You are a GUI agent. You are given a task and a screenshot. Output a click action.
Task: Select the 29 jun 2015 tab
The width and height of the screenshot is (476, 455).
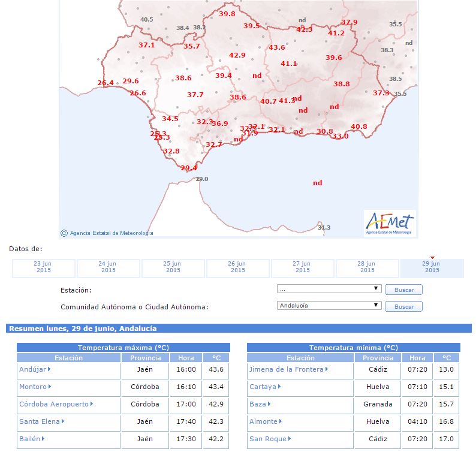tap(432, 269)
